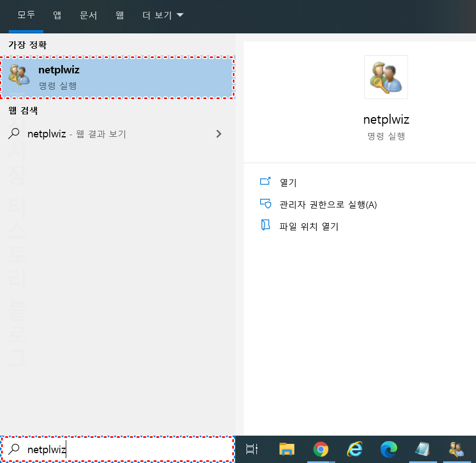Click the 가장 정확 section heading
Image resolution: width=476 pixels, height=463 pixels.
[27, 45]
